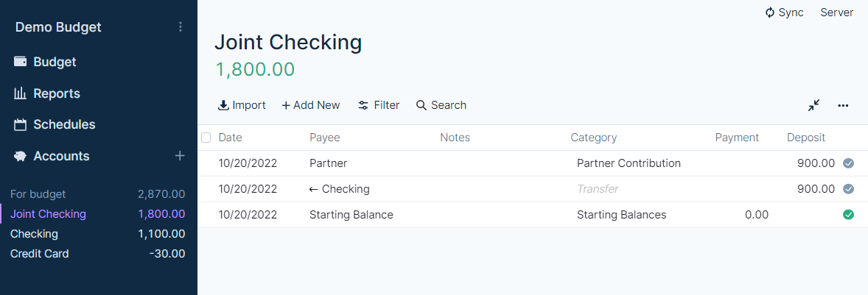The width and height of the screenshot is (868, 295).
Task: Click Import transactions button
Action: (x=242, y=105)
